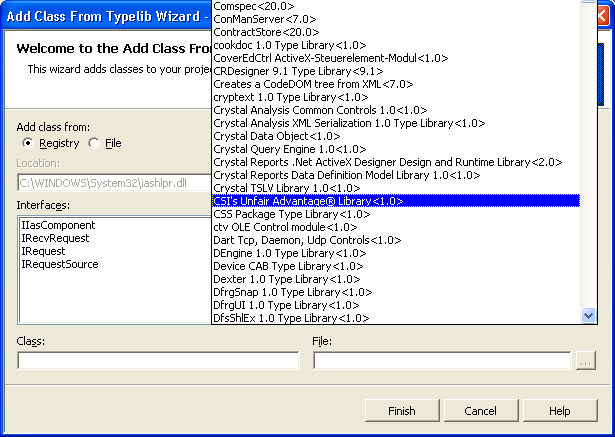615x437 pixels.
Task: Choose Crystal Analysis XML Serialization library
Action: tap(396, 123)
